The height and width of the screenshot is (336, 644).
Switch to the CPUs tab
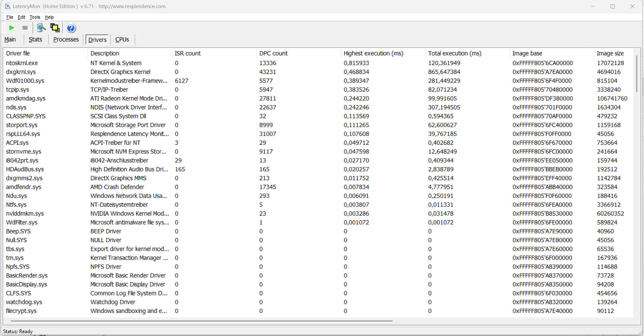pos(122,39)
